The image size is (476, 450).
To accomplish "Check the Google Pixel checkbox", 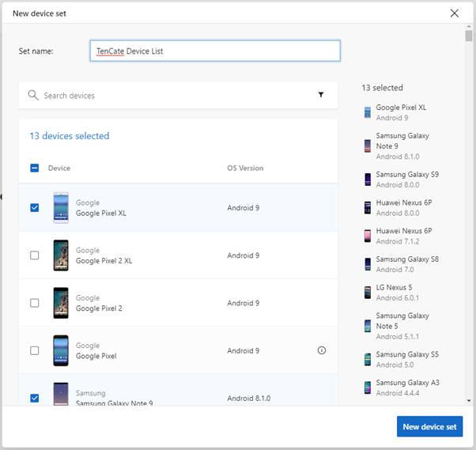I will [x=35, y=350].
